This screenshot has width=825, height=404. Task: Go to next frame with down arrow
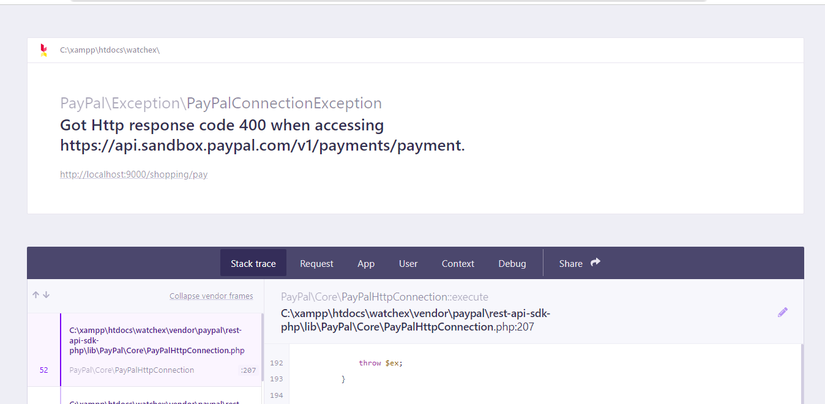(46, 295)
